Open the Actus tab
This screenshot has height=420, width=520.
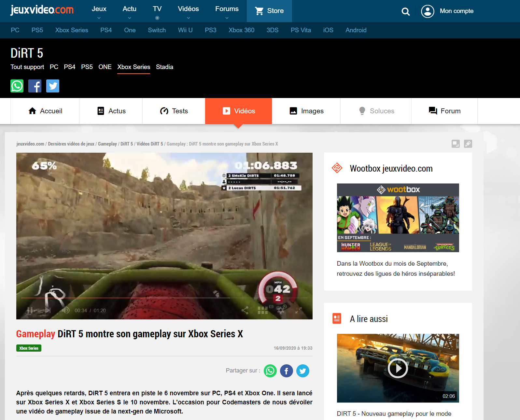(x=111, y=111)
